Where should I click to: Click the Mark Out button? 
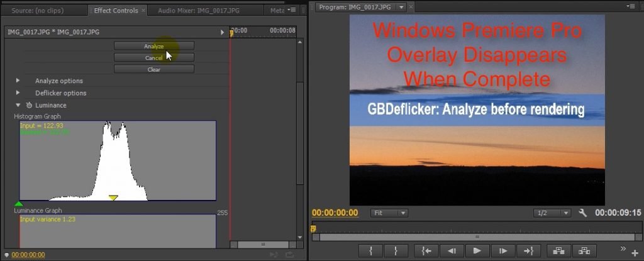[396, 250]
